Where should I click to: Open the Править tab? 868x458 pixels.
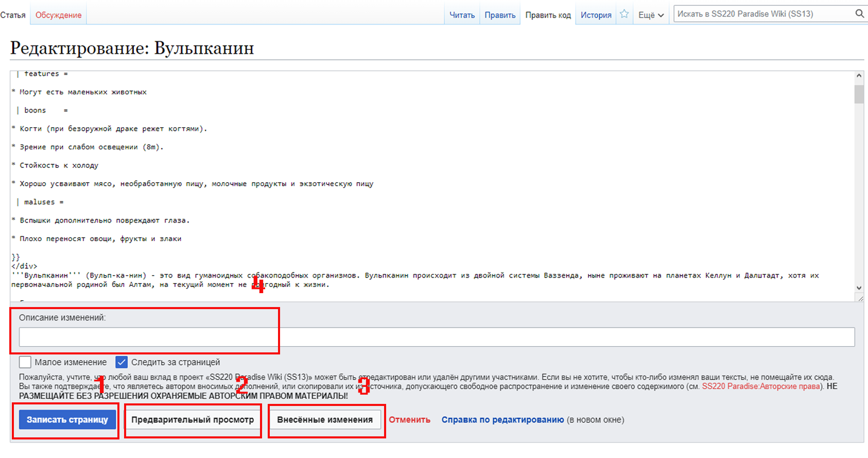[500, 15]
